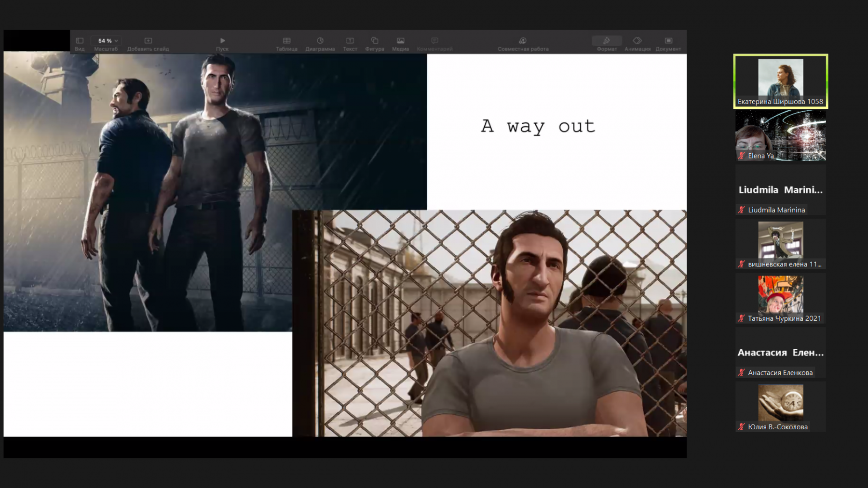Insert a shape with Фигура icon
Viewport: 868px width, 488px height.
click(375, 41)
